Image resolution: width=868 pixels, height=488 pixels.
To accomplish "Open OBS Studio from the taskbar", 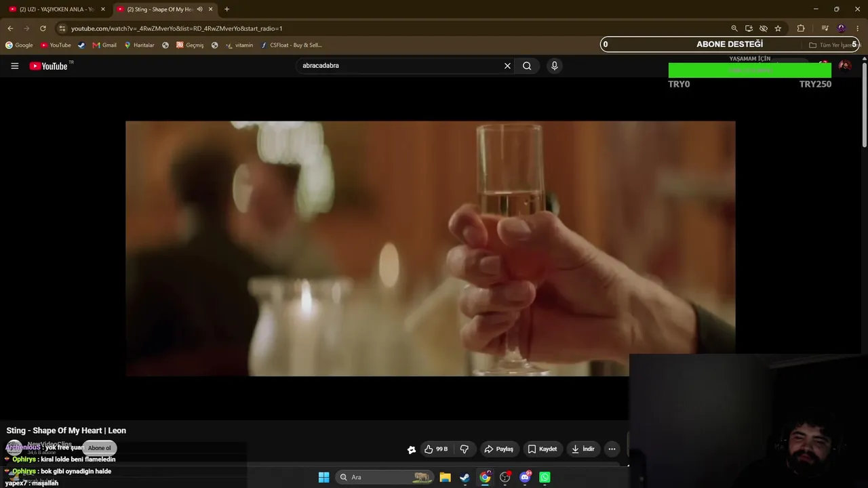I will tap(505, 477).
